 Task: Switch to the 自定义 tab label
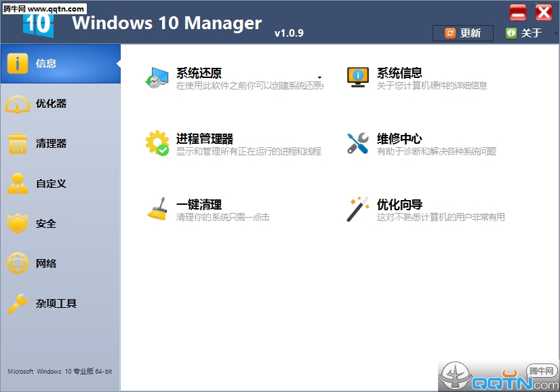pos(51,183)
